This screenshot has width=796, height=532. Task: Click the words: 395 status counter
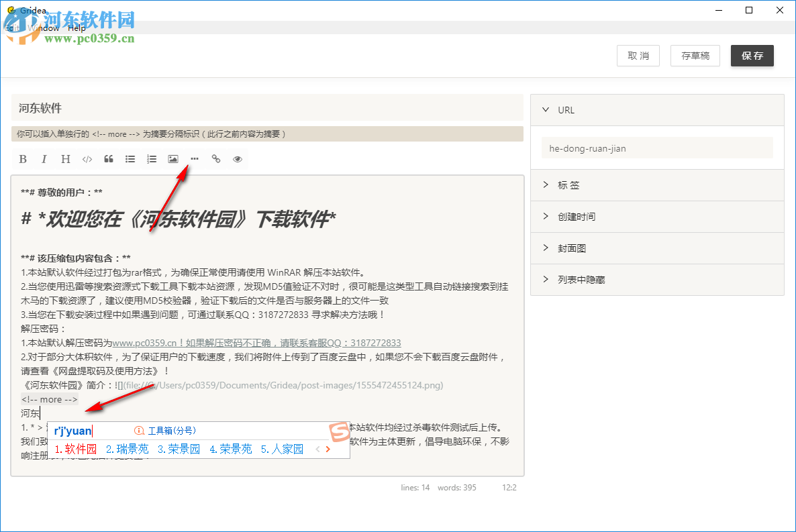[457, 487]
